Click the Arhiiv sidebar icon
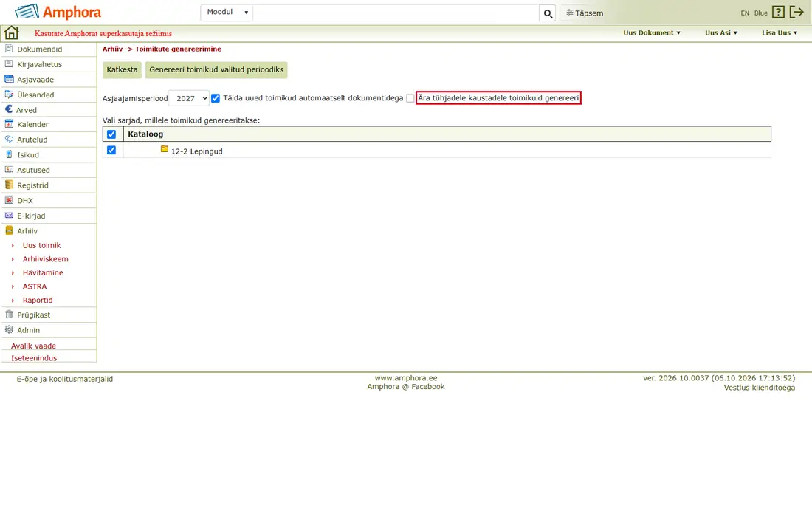Screen dimensions: 812x508 [x=9, y=230]
